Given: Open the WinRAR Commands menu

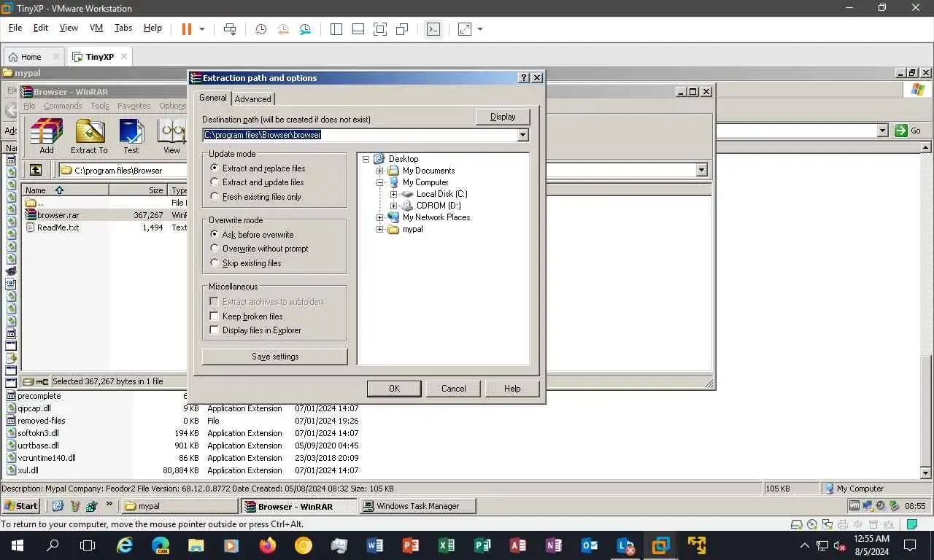Looking at the screenshot, I should (x=63, y=106).
